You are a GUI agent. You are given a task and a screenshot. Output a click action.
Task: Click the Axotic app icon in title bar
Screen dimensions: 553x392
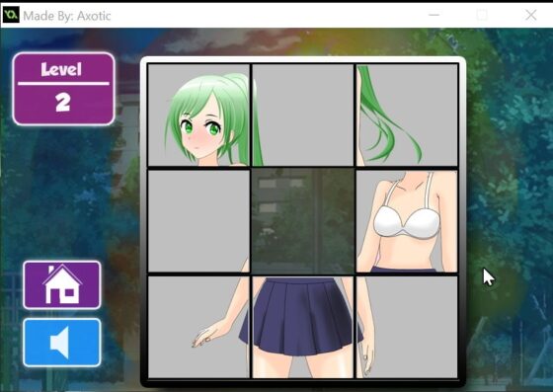click(11, 15)
